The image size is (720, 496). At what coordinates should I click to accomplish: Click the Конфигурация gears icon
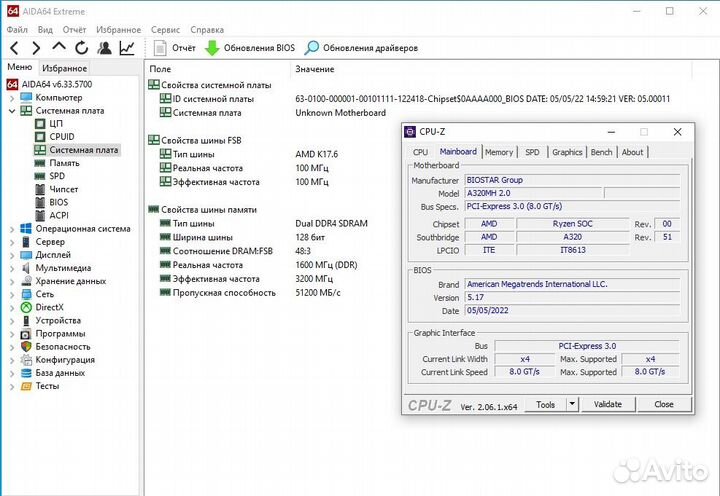(26, 360)
